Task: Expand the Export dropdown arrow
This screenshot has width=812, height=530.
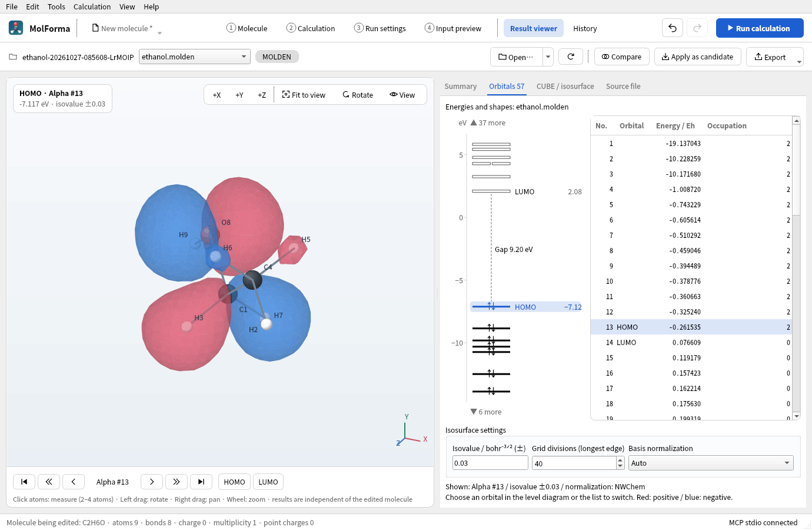Action: pos(799,61)
